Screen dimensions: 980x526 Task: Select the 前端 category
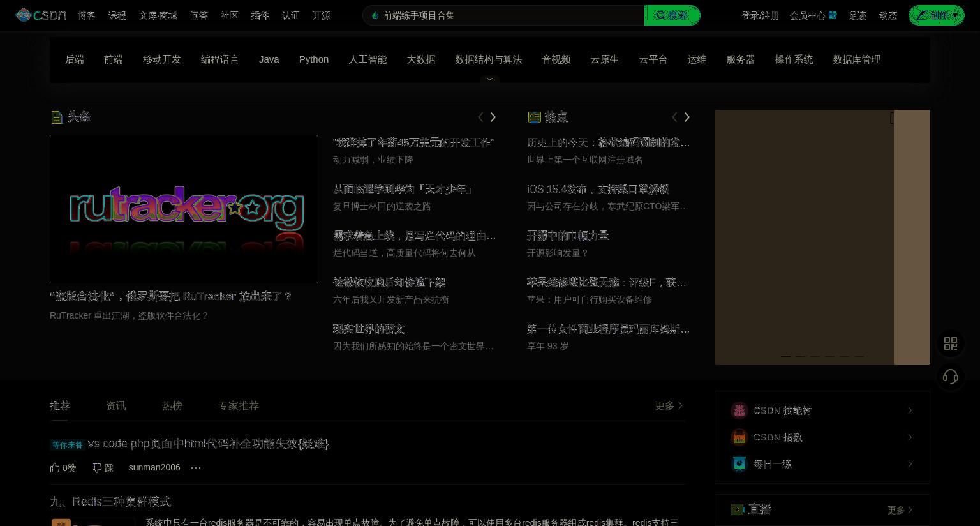(114, 59)
